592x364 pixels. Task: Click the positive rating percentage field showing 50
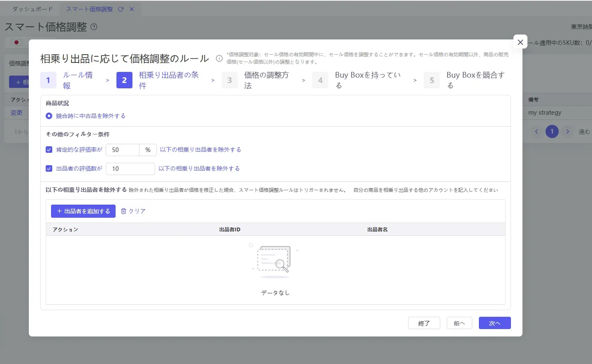coord(123,150)
